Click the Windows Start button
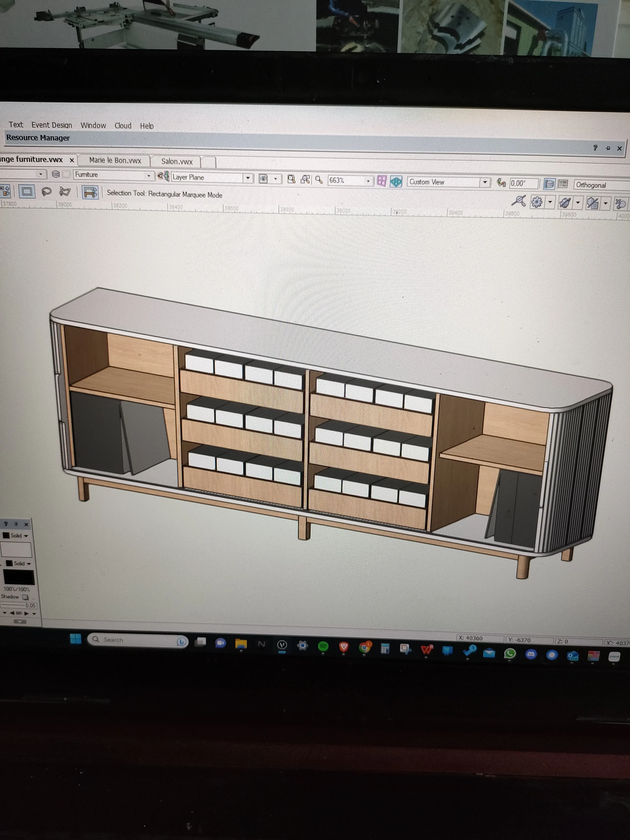Viewport: 630px width, 840px height. [76, 639]
